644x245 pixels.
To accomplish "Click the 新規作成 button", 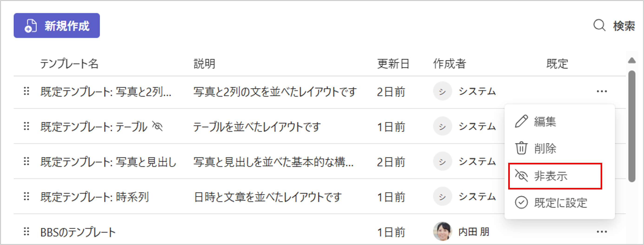I will [x=57, y=26].
